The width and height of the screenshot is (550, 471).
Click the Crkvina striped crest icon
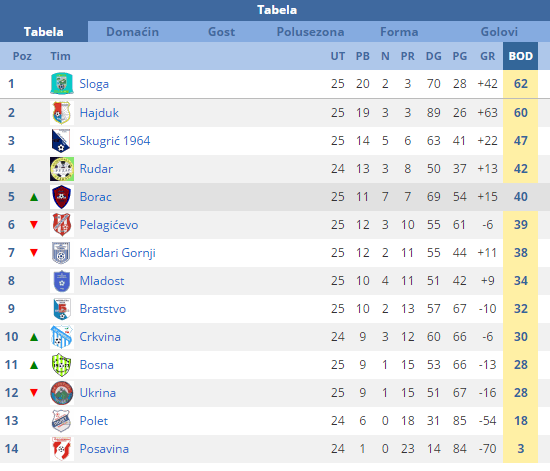point(62,337)
